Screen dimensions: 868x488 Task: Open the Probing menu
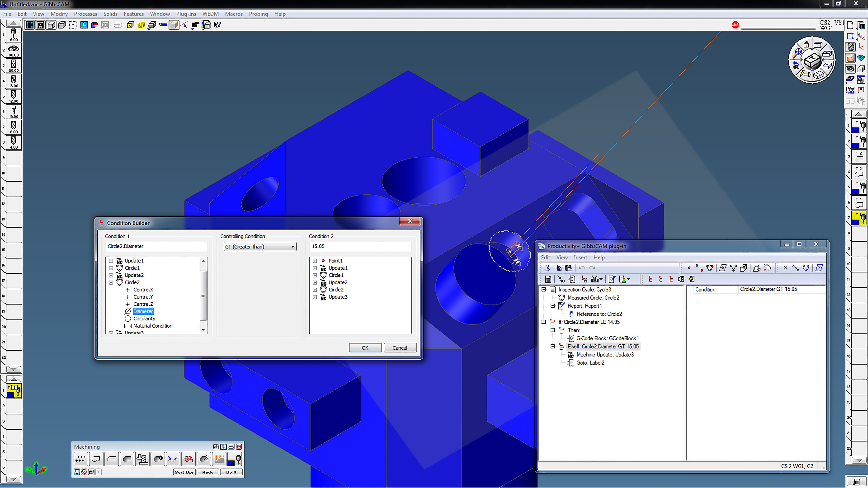(258, 14)
